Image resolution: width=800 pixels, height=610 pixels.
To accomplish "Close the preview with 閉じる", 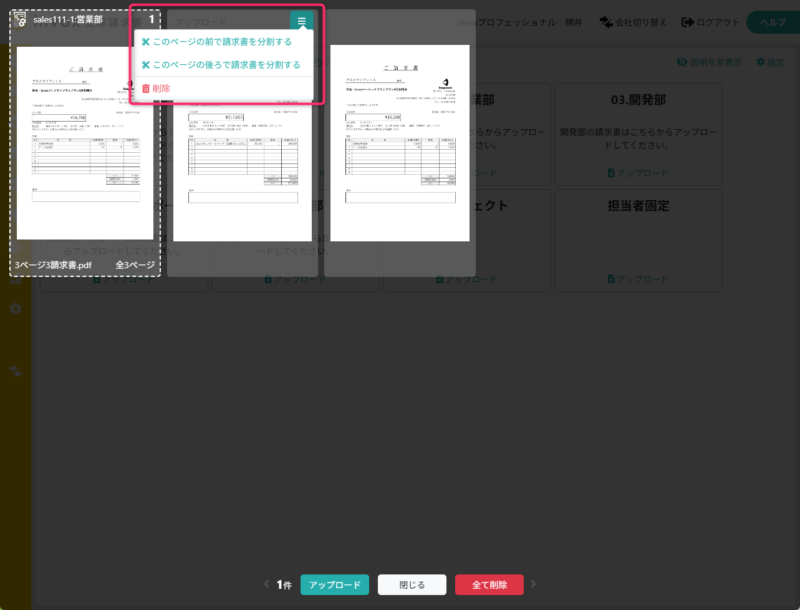I will 412,584.
